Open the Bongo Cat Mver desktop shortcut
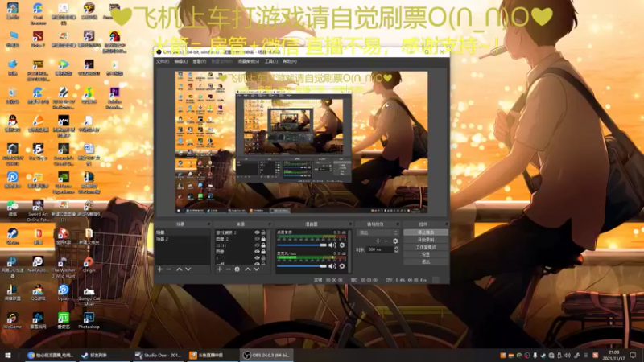The height and width of the screenshot is (362, 644). 89,295
